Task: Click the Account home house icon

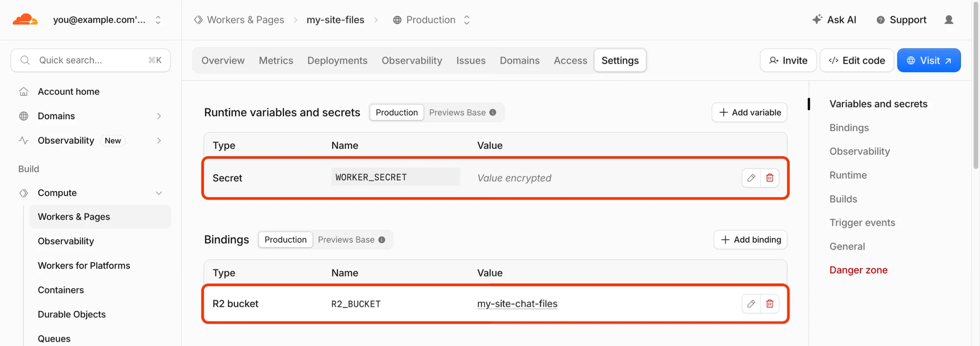Action: [24, 92]
